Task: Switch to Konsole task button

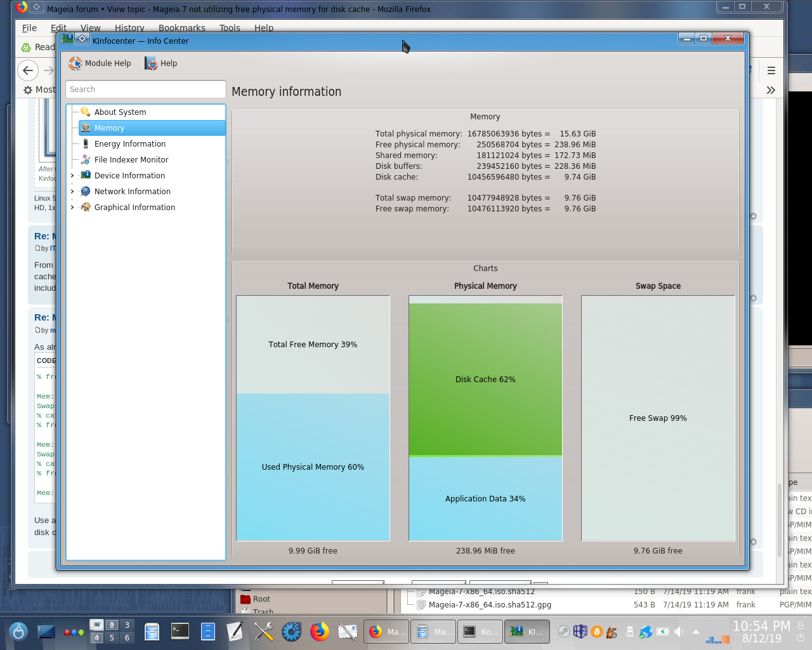Action: (480, 632)
